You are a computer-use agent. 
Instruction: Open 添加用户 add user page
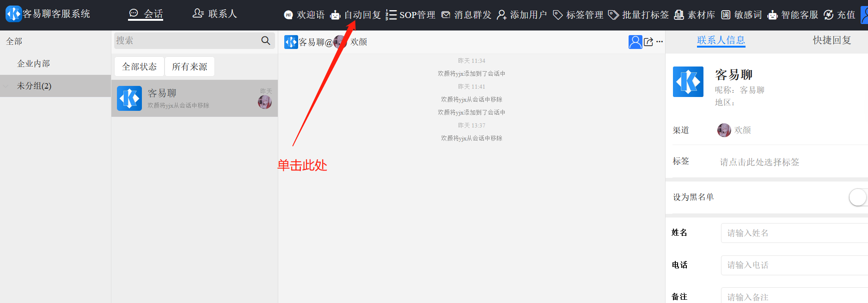pyautogui.click(x=522, y=15)
